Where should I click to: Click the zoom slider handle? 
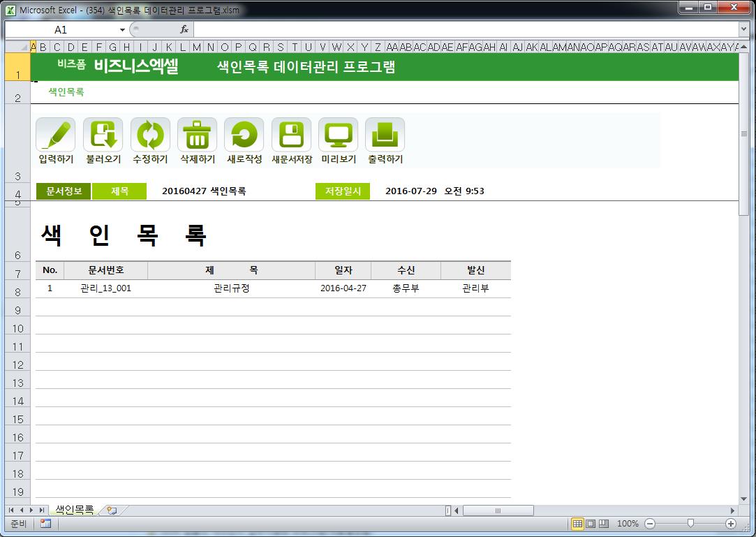point(690,524)
